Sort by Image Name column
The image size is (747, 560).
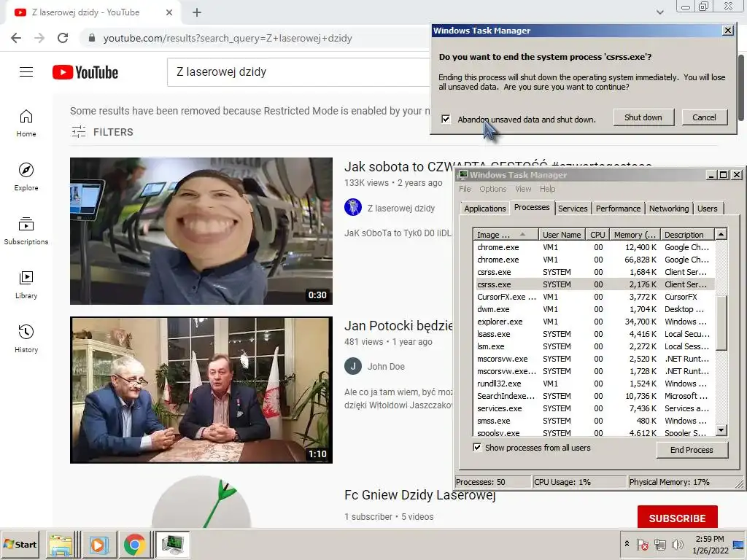[x=506, y=234]
